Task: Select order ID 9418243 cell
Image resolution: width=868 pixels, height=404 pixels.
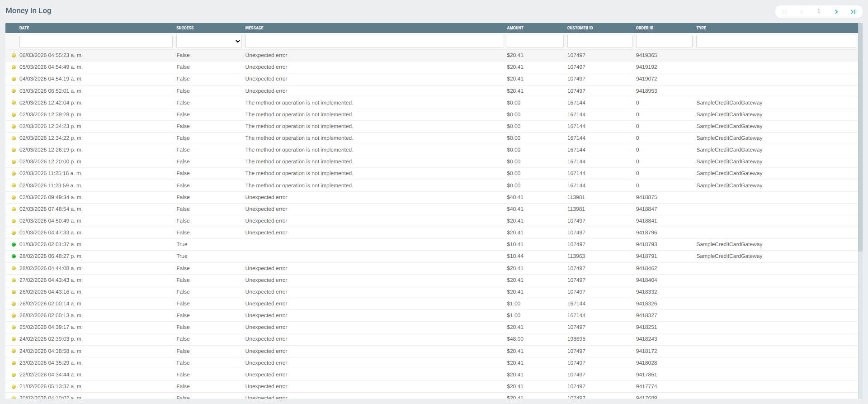Action: (x=646, y=339)
